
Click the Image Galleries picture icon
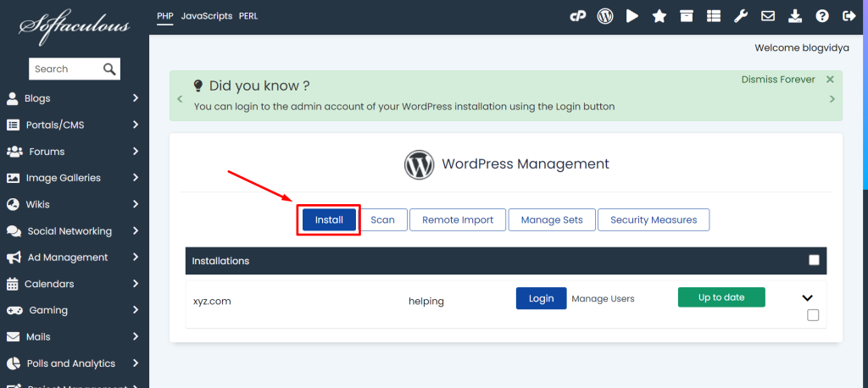click(13, 178)
